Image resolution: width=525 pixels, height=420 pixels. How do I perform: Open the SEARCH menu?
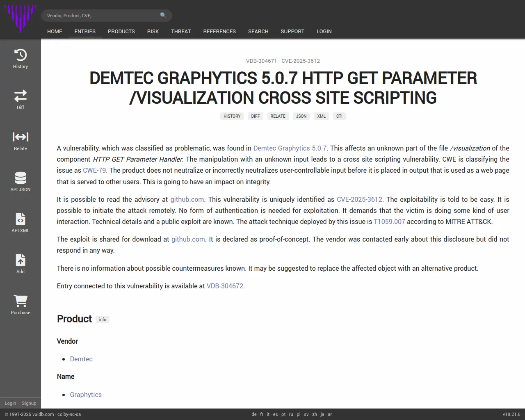(x=258, y=31)
